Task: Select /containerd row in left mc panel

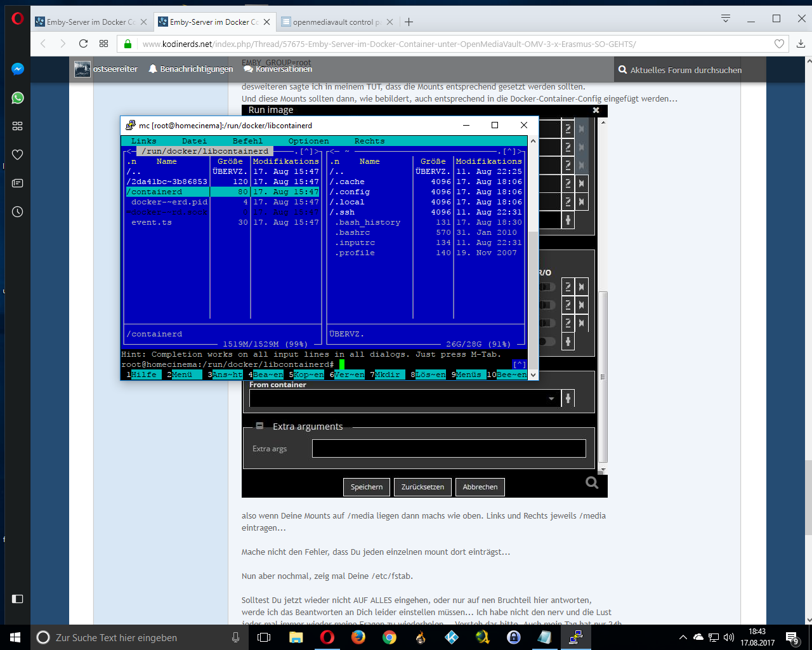Action: [223, 192]
